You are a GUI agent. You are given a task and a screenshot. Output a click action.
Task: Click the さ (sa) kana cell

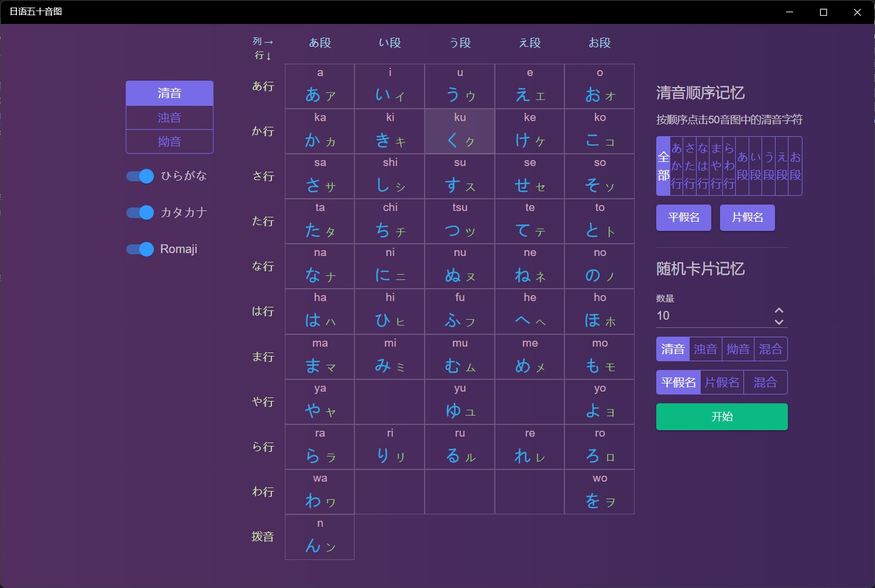(x=320, y=177)
